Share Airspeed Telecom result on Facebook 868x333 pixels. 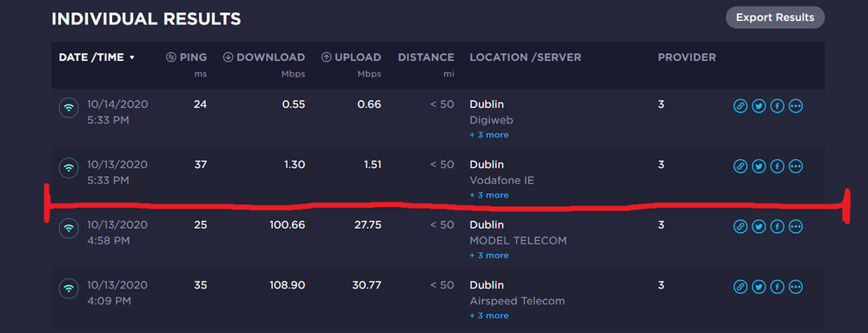pos(778,287)
